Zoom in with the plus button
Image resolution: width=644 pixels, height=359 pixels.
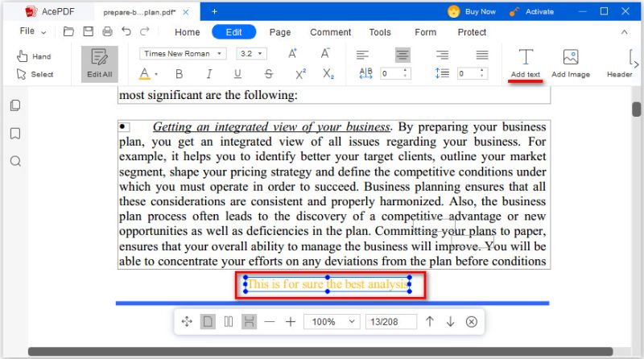click(291, 322)
